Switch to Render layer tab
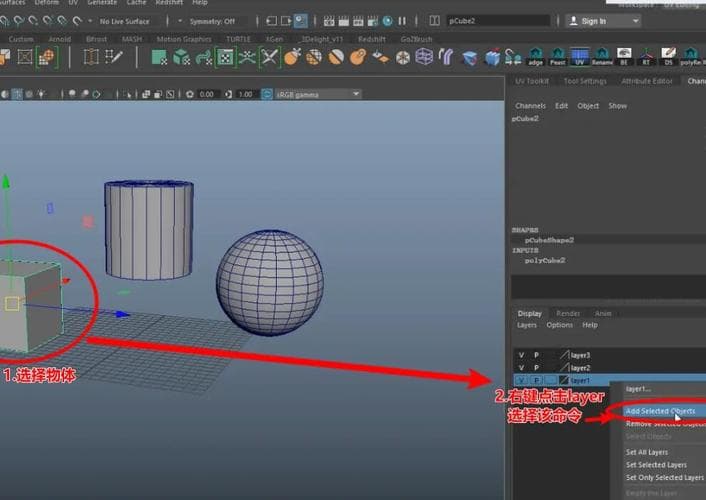The width and height of the screenshot is (706, 500). pyautogui.click(x=568, y=313)
